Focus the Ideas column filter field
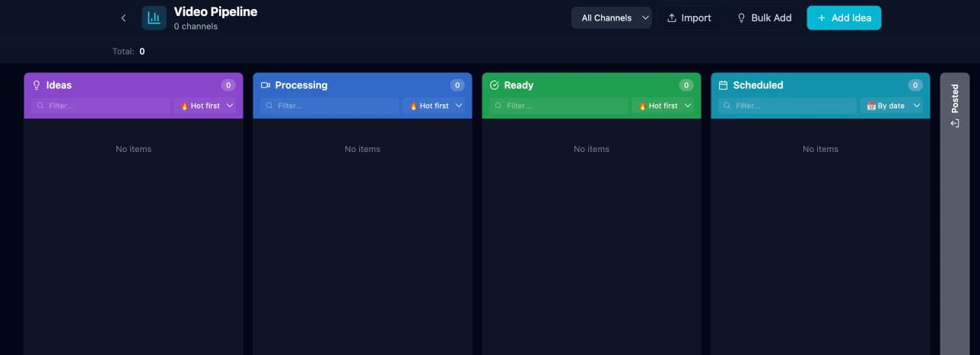Viewport: 980px width, 355px height. pos(101,106)
